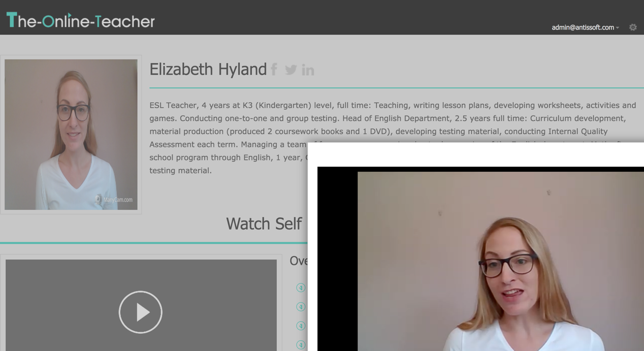644x351 pixels.
Task: Open Elizabeth Hyland's profile photo
Action: [x=71, y=135]
